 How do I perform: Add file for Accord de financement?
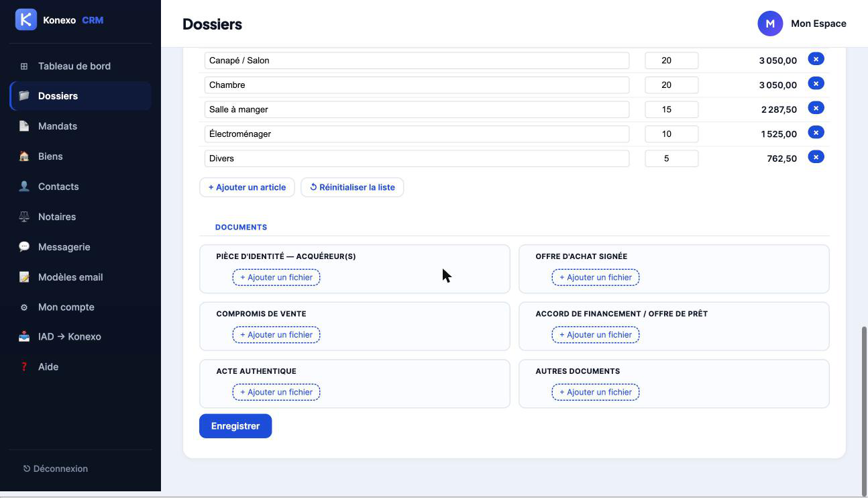[x=596, y=335]
